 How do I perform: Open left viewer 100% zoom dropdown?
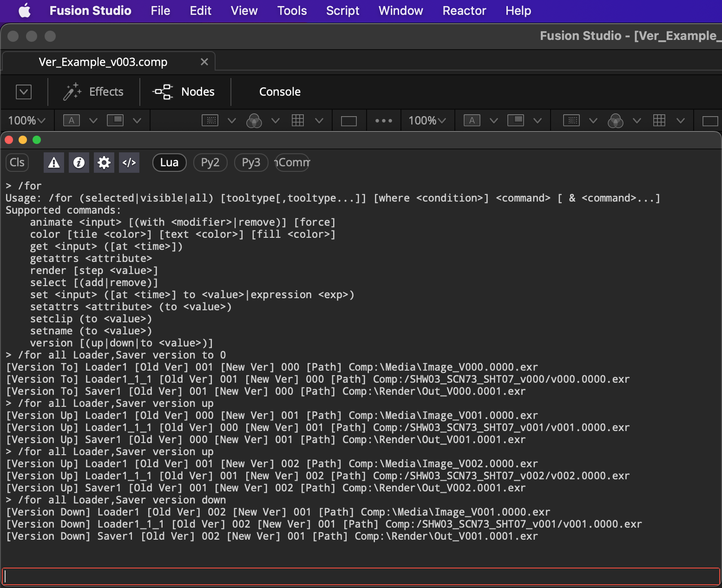(26, 121)
